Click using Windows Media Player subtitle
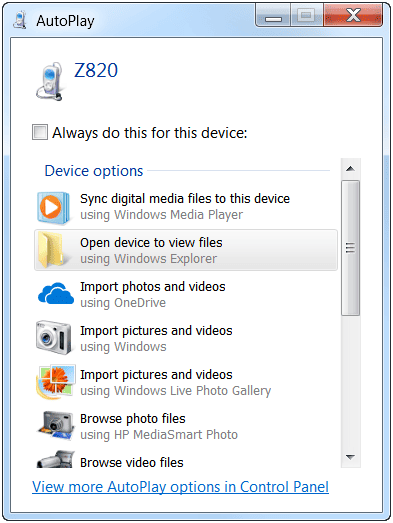 [161, 215]
